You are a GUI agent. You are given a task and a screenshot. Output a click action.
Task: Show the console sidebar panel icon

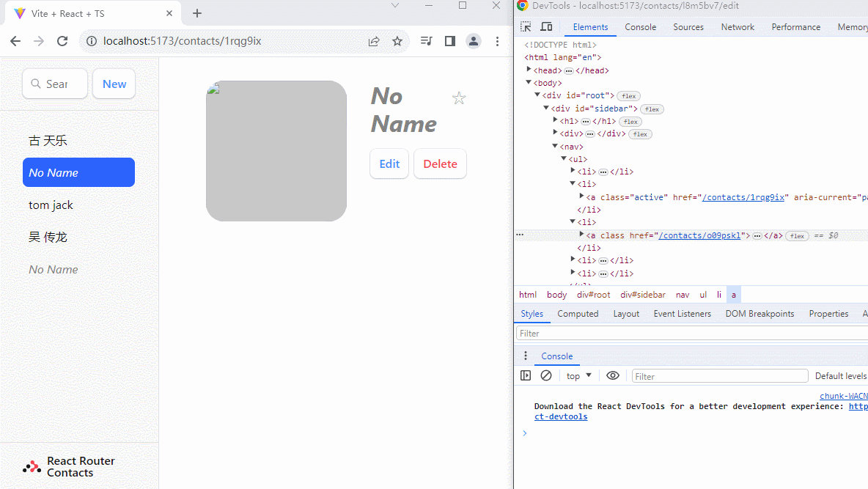(526, 375)
